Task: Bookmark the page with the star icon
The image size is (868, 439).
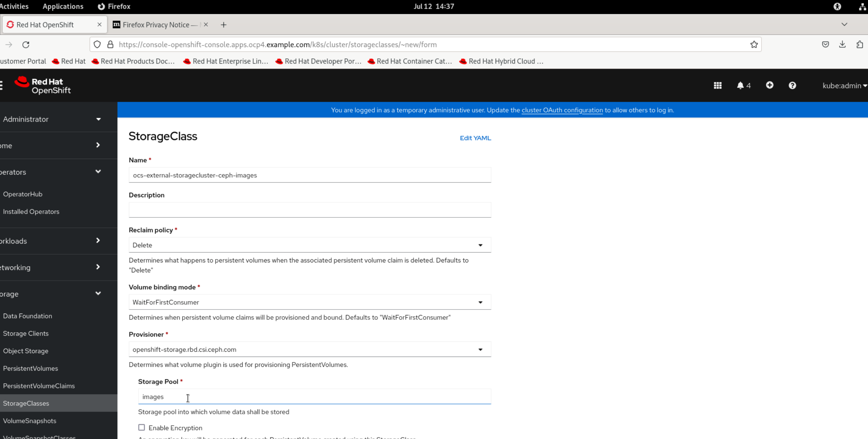Action: [x=754, y=44]
